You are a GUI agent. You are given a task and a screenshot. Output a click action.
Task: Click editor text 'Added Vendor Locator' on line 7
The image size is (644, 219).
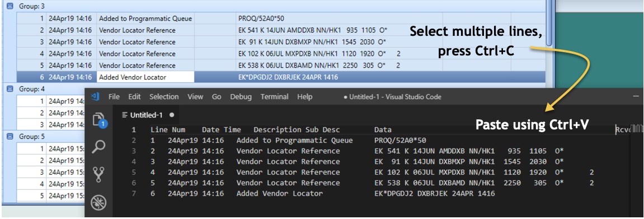pos(280,194)
